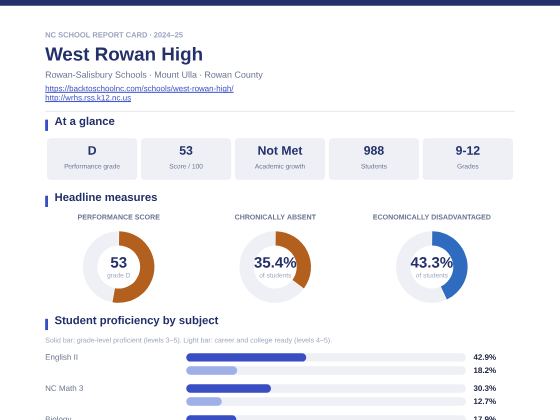Click the solid bar / light bar legend note
560x420 pixels.
188,340
